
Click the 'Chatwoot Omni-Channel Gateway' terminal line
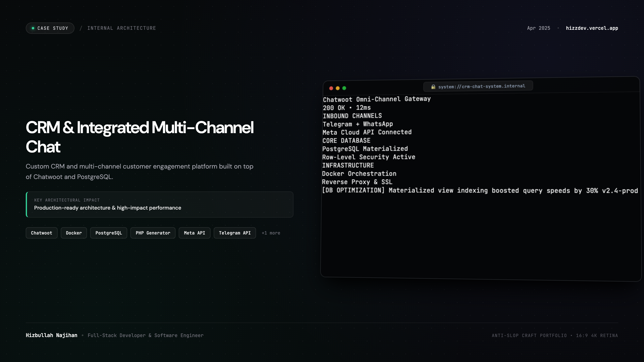[377, 99]
